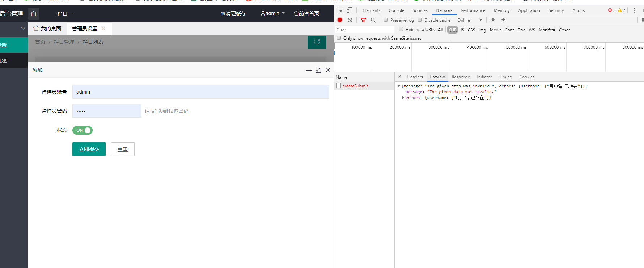
Task: Show All request types
Action: (440, 30)
